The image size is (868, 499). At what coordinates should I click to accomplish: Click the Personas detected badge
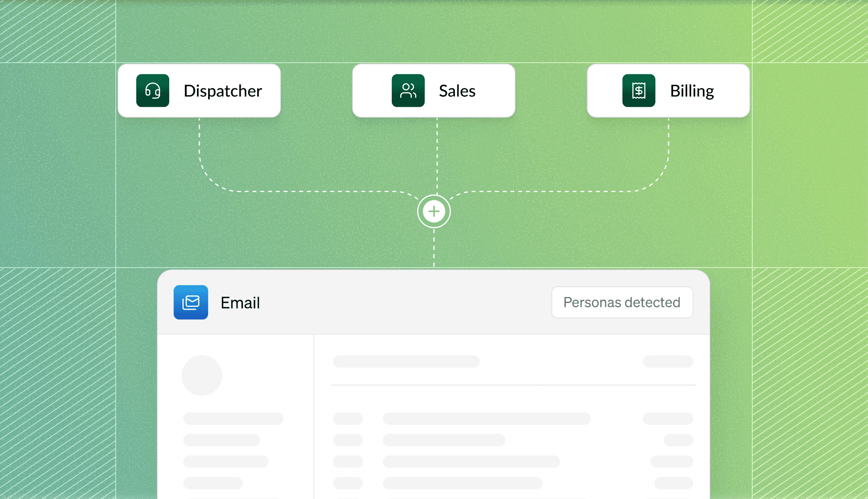(622, 302)
